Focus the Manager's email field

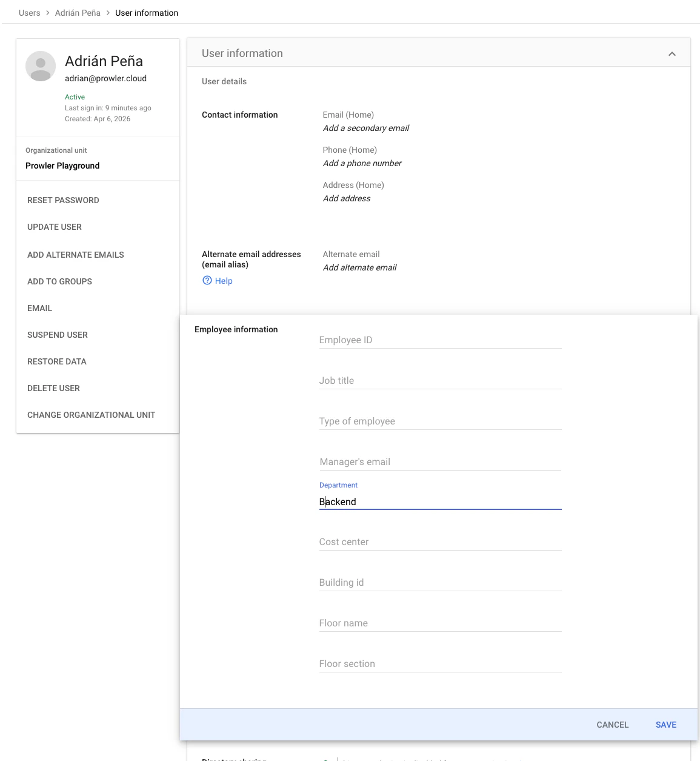tap(439, 461)
